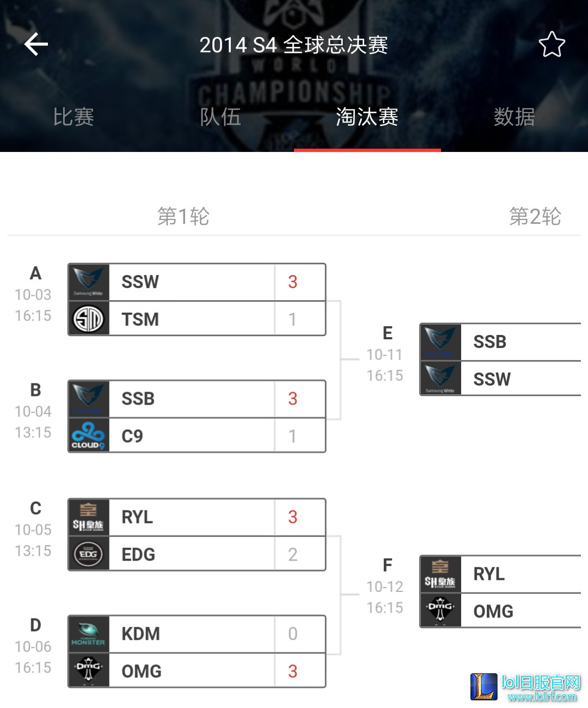This screenshot has width=588, height=708.
Task: Tap the TSM team logo in match A
Action: click(x=89, y=319)
